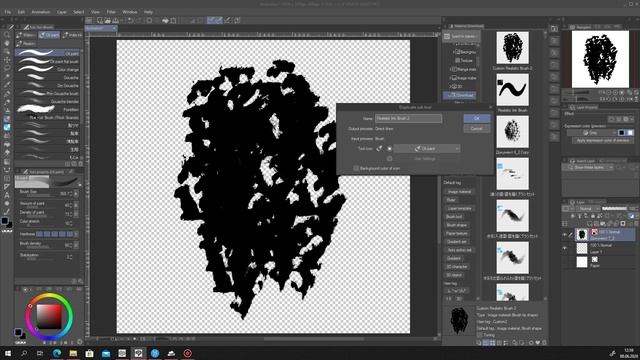The height and width of the screenshot is (360, 640).
Task: Select the Gouache blender brush preset
Action: click(47, 101)
